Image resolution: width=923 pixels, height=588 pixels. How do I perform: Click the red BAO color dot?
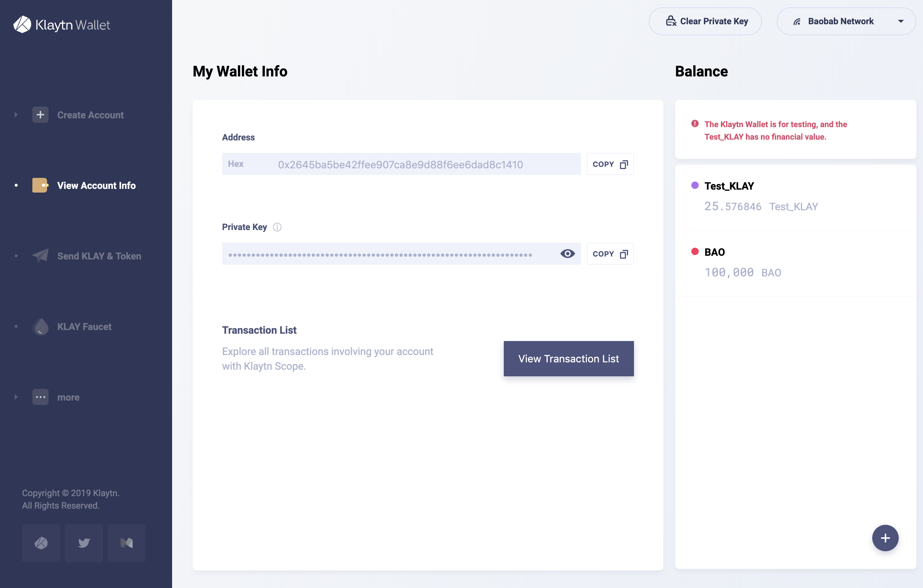695,252
